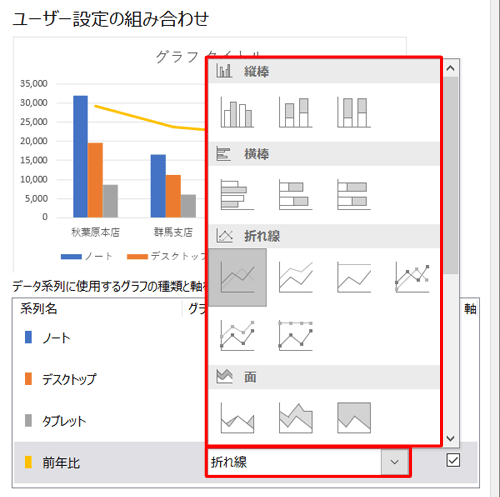
Task: Select the 100% stacked bar chart icon
Action: pos(354,195)
